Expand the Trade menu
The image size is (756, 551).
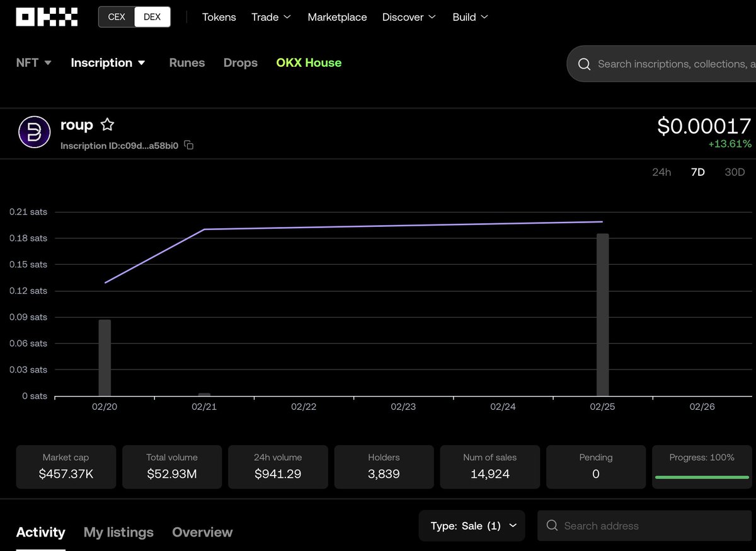pos(271,17)
